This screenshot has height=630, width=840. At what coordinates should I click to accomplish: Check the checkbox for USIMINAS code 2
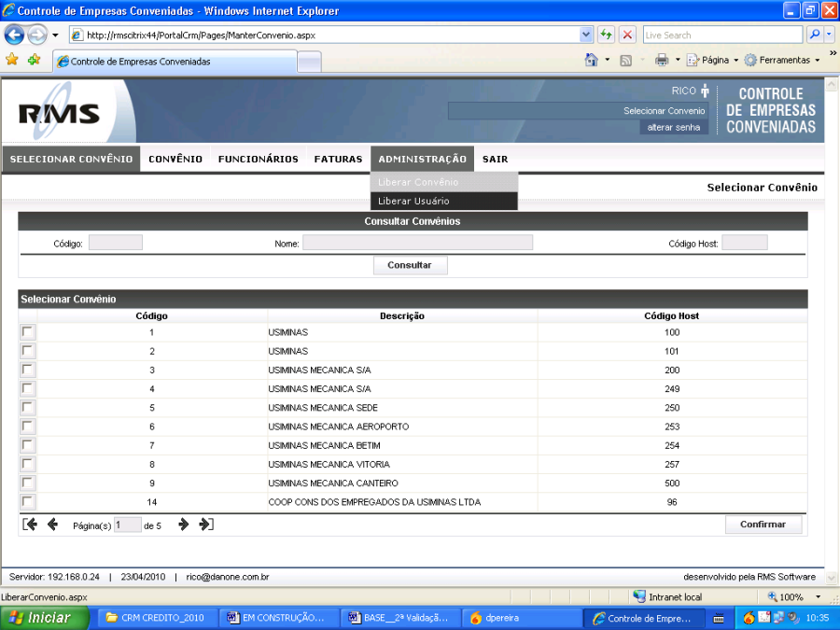point(27,351)
